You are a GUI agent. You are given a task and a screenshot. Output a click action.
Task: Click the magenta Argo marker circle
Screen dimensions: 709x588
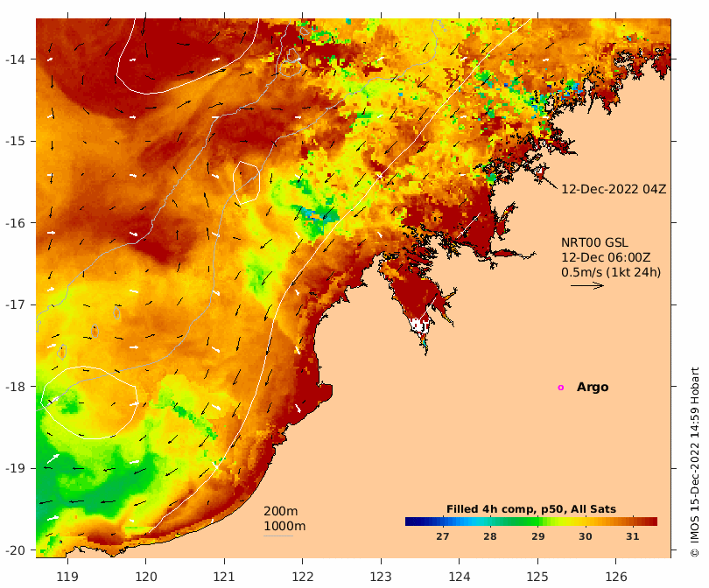561,388
